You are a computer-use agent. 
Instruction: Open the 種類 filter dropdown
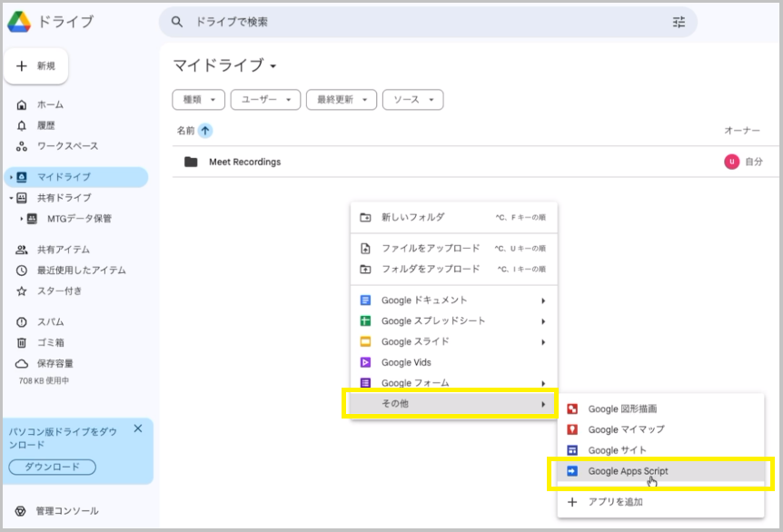(199, 100)
